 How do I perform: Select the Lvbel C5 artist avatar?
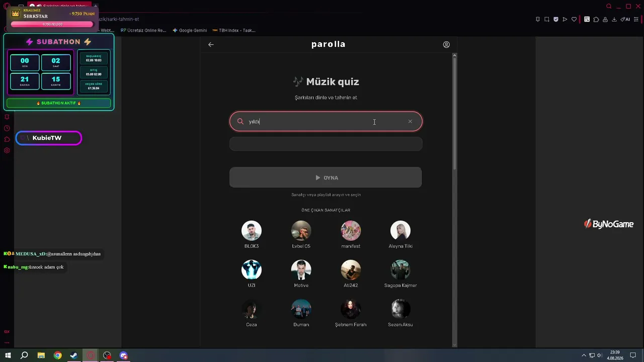(x=301, y=231)
